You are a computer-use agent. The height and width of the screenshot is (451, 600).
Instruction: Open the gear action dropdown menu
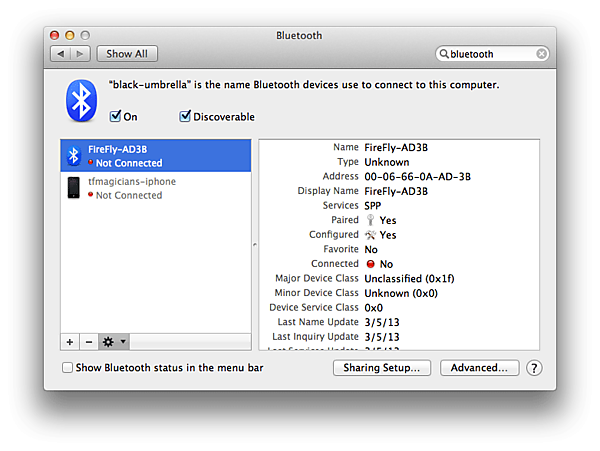pos(113,341)
